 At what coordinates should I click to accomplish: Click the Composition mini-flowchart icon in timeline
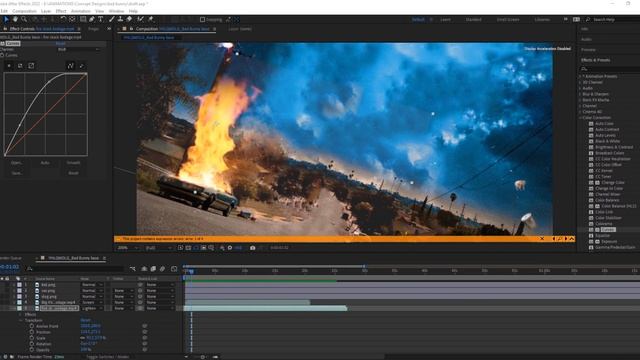[133, 269]
